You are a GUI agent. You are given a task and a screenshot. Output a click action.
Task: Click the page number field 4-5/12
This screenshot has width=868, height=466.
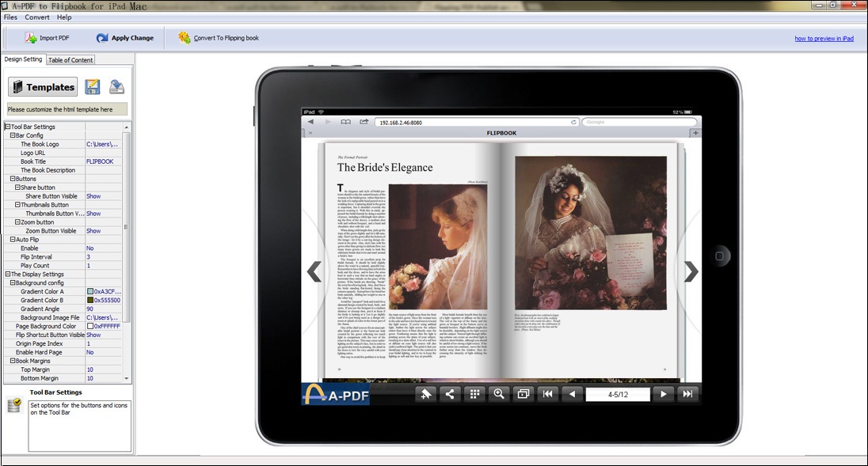[618, 395]
